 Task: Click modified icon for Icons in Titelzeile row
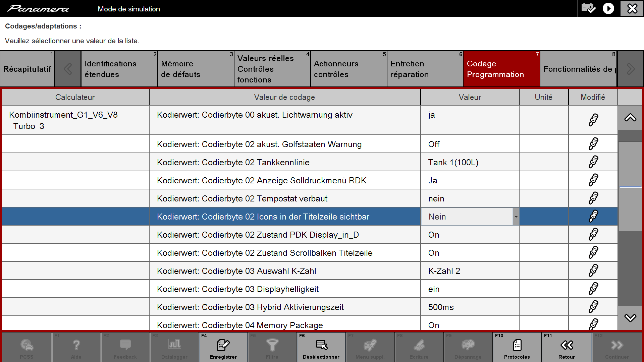(x=593, y=217)
